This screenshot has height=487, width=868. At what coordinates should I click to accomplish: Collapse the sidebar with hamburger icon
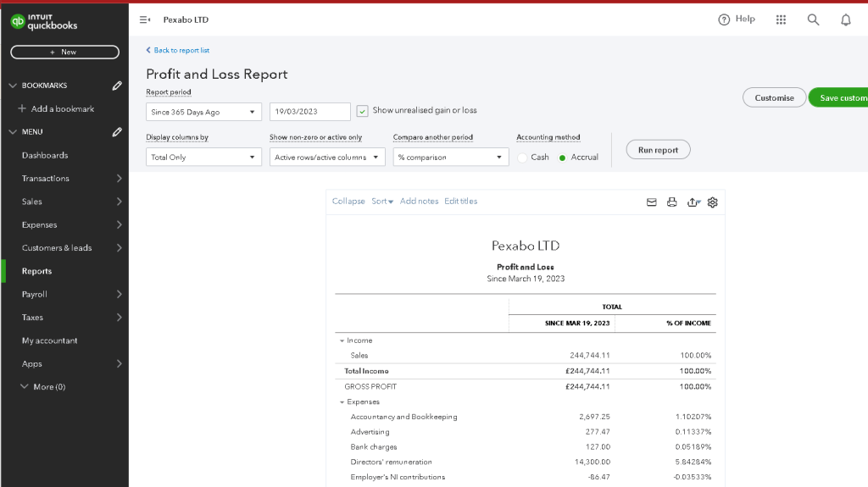click(145, 20)
